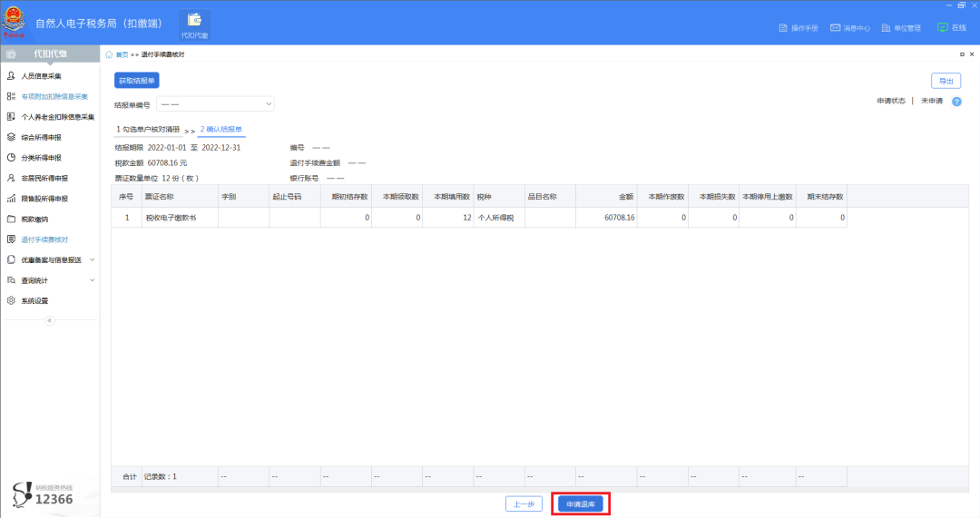Click the home icon in the breadcrumb
The image size is (980, 518).
tap(109, 54)
